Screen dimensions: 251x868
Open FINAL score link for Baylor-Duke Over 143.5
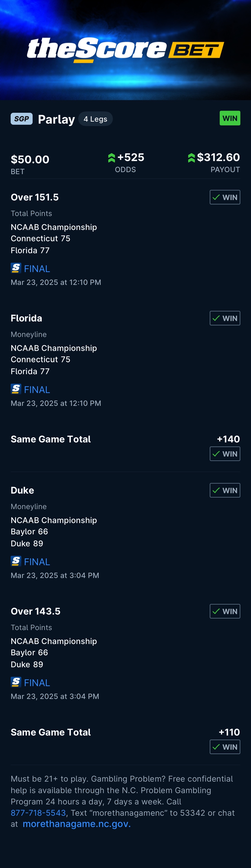click(x=37, y=683)
